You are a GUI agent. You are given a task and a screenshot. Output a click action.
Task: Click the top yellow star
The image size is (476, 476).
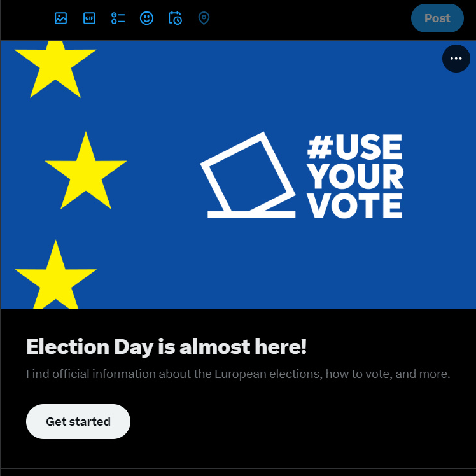(x=55, y=69)
